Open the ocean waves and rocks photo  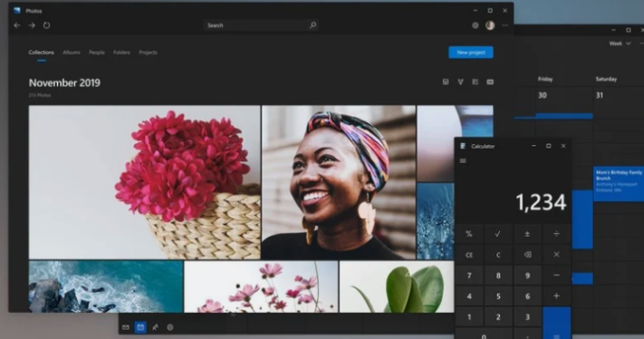coord(106,286)
